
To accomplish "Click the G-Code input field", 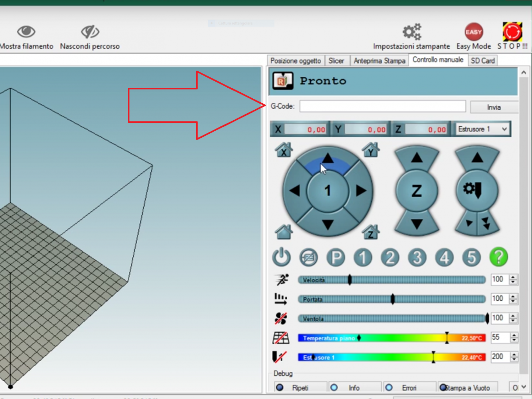I will tap(382, 106).
